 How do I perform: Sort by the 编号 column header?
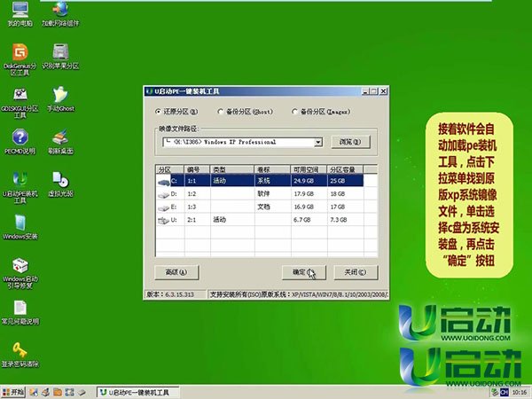pos(197,169)
